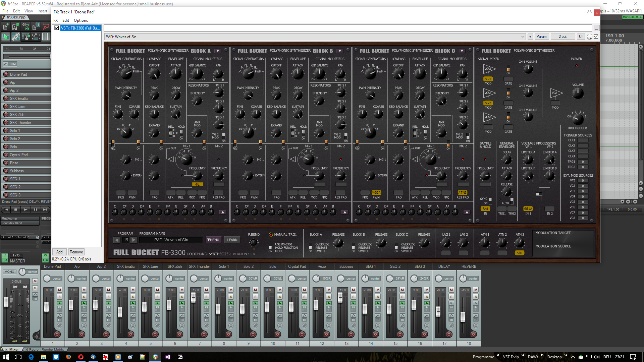
Task: Click the Drone Pad volume fader
Action: 47,307
